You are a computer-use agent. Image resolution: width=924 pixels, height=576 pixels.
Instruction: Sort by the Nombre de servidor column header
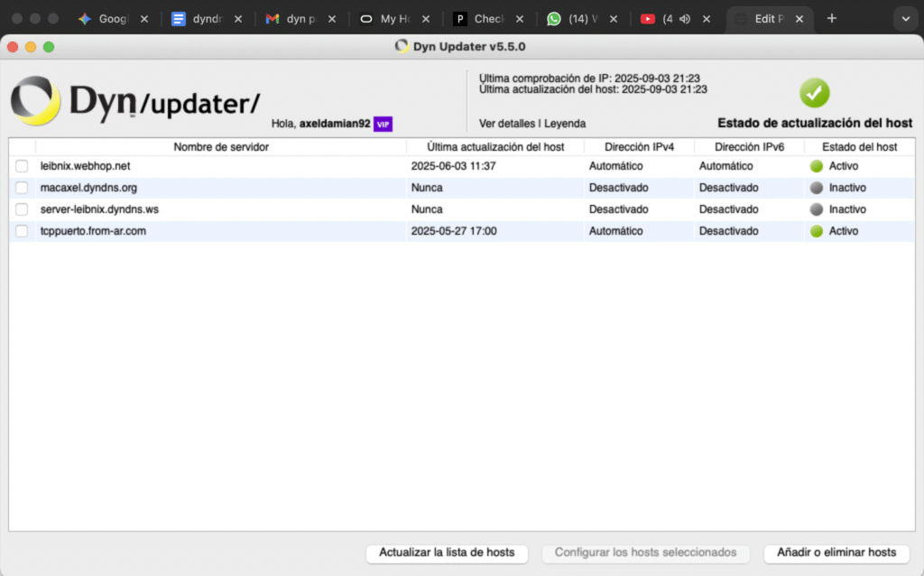point(221,147)
